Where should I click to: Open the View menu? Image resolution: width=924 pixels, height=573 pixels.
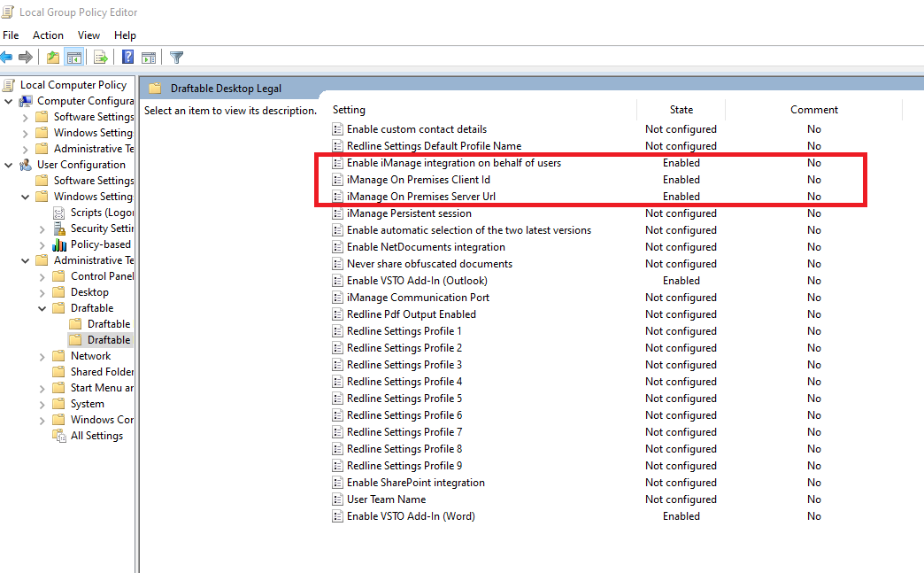89,35
